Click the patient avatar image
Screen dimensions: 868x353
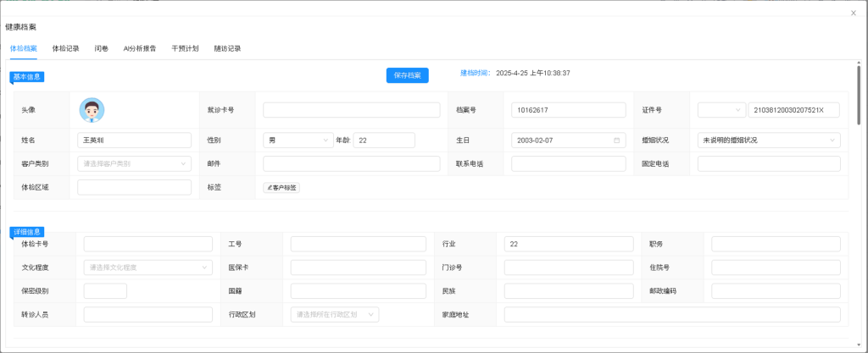[92, 110]
